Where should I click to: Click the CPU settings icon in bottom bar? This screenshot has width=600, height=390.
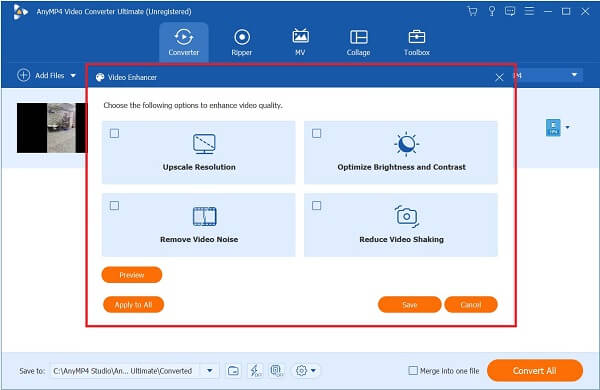point(276,370)
